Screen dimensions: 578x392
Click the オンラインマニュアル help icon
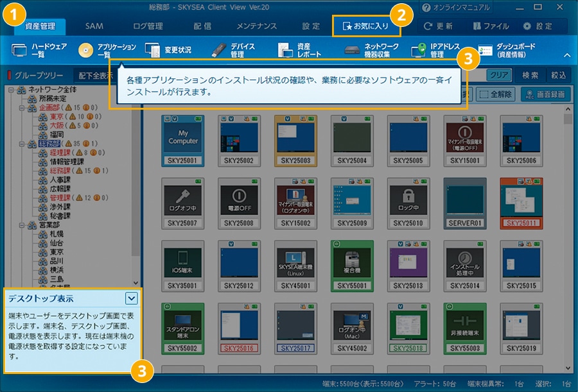(426, 7)
